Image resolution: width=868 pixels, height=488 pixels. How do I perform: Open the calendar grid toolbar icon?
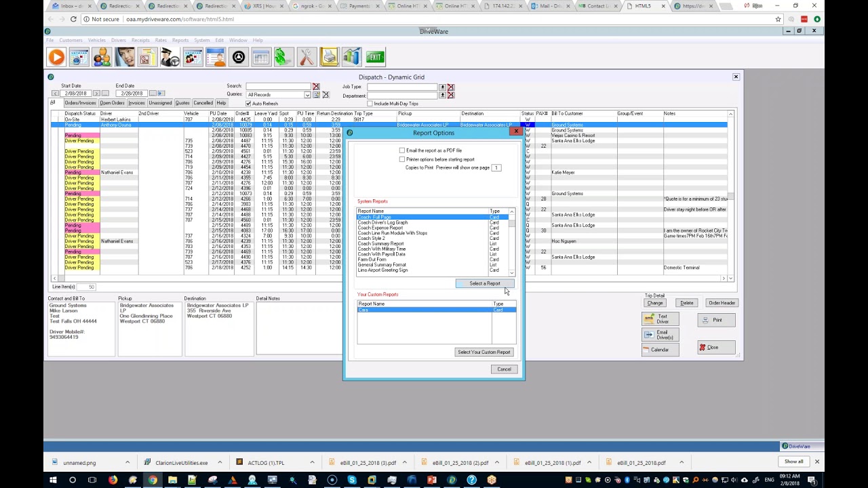[261, 58]
